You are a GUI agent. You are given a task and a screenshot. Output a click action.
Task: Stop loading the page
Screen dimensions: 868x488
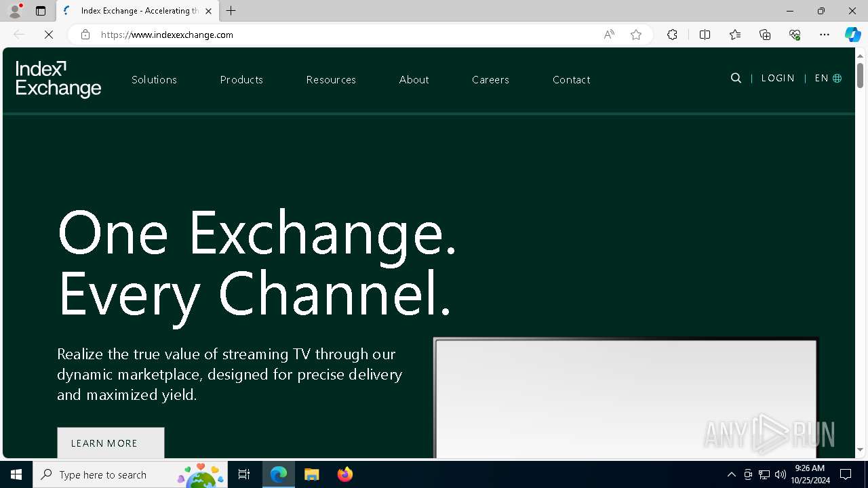click(49, 35)
